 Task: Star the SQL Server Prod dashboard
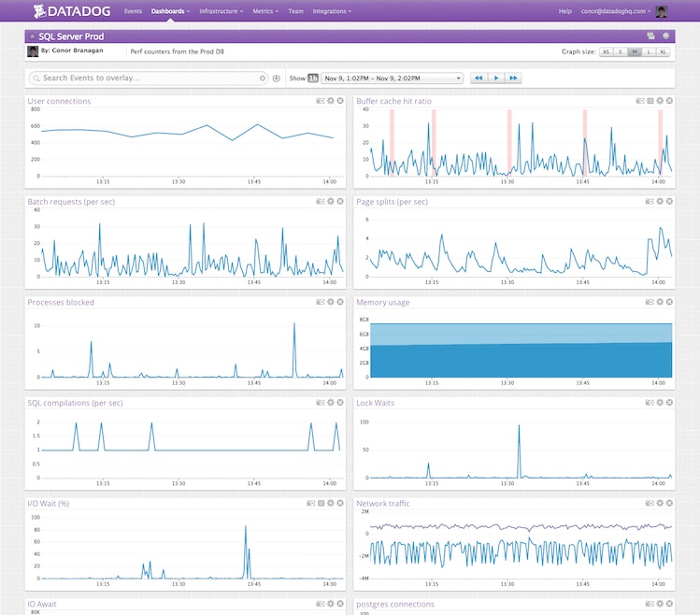click(x=33, y=36)
